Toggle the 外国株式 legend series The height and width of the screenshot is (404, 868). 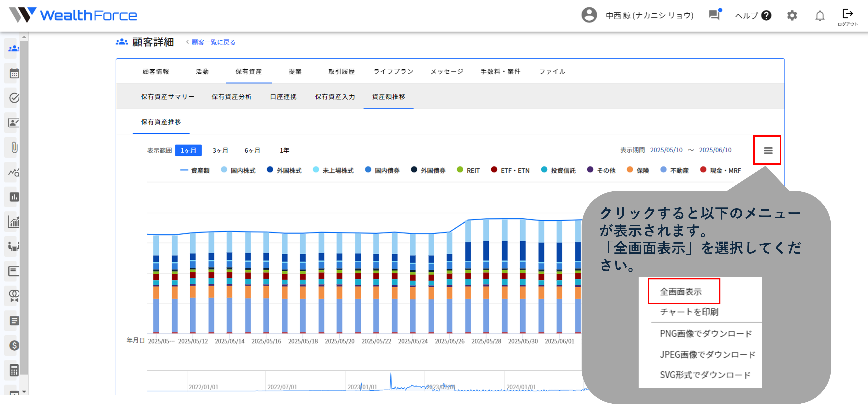click(x=284, y=170)
